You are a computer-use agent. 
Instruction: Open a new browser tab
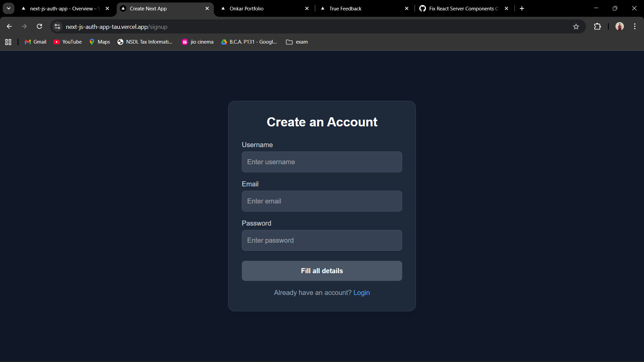tap(522, 8)
